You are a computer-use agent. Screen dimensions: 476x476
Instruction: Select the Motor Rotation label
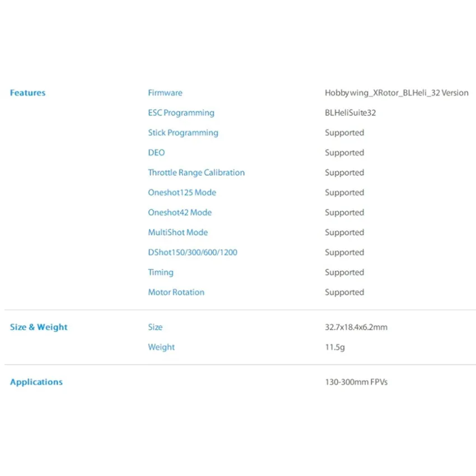click(x=176, y=292)
